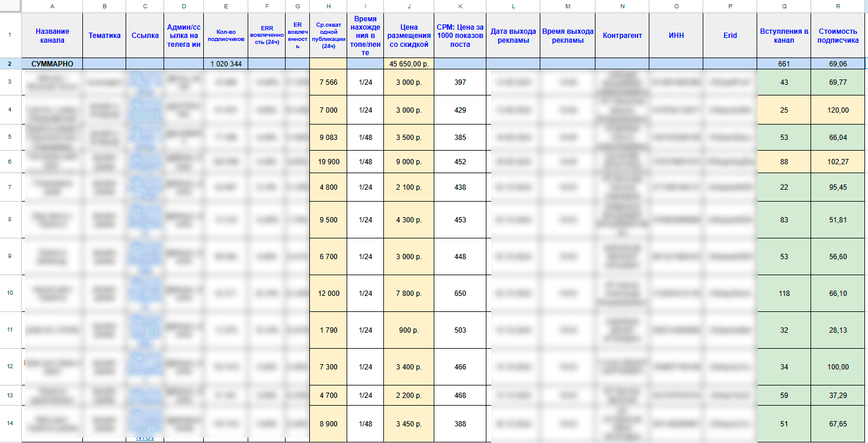The height and width of the screenshot is (443, 868).
Task: Click the CPM value '388'
Action: click(460, 424)
